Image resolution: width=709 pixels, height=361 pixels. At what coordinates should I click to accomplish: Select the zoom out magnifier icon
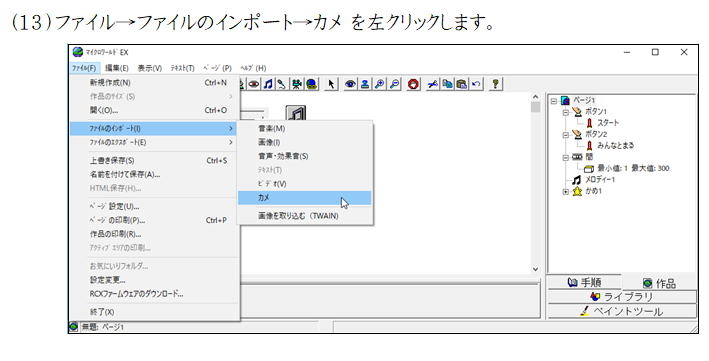(395, 84)
